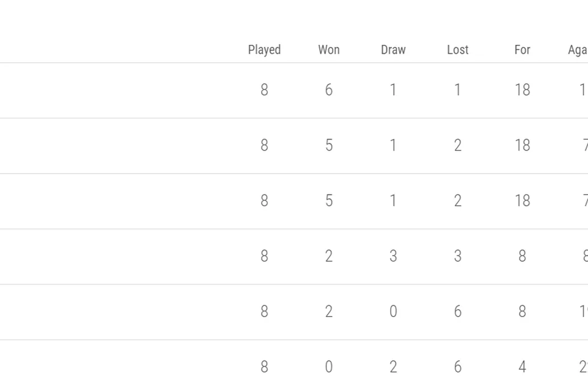588x392 pixels.
Task: Select the For value 4 in last row
Action: pyautogui.click(x=522, y=367)
